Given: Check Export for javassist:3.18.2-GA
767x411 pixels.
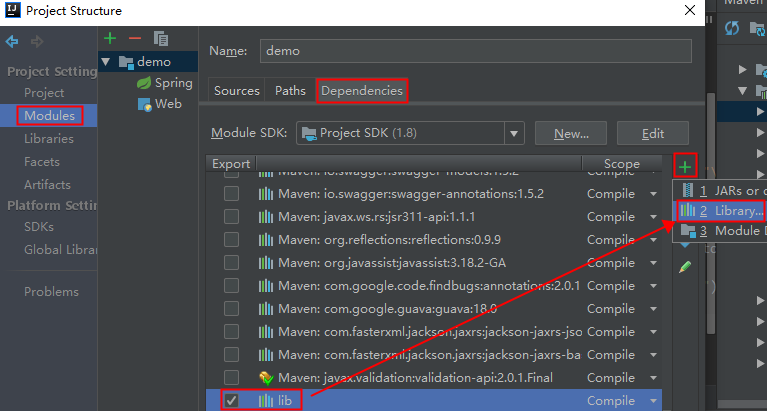Looking at the screenshot, I should coord(231,263).
